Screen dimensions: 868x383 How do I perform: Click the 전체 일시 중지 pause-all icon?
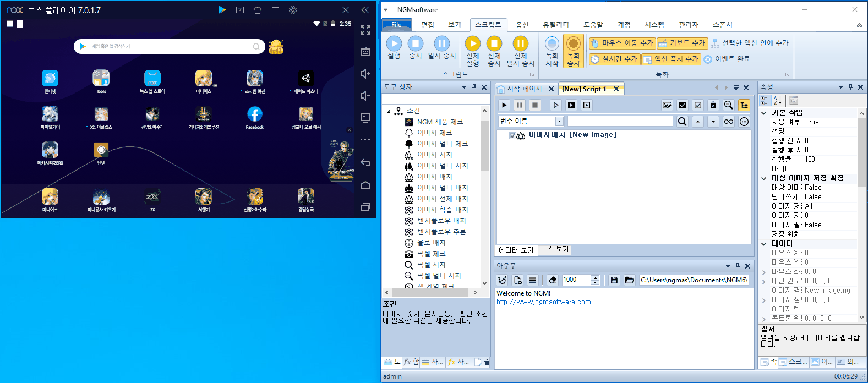(521, 43)
